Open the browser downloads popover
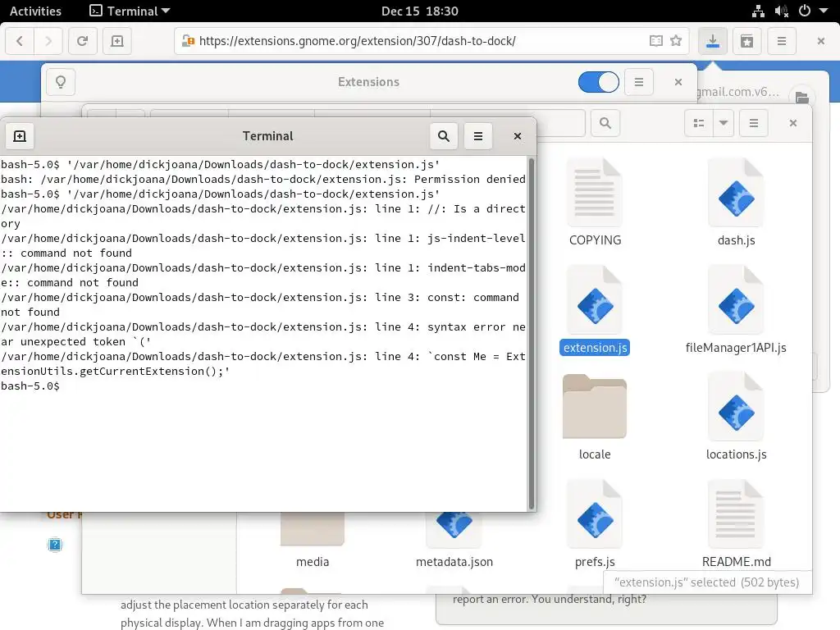 713,41
